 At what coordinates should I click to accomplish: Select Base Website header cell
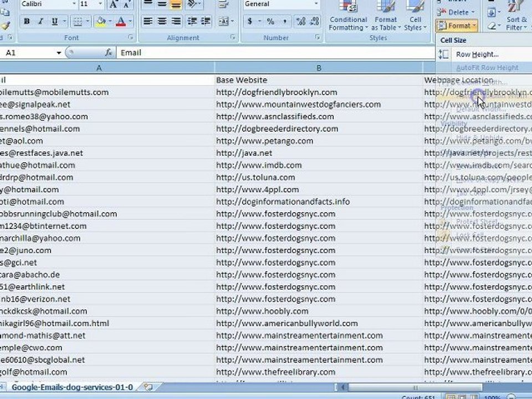coord(319,80)
